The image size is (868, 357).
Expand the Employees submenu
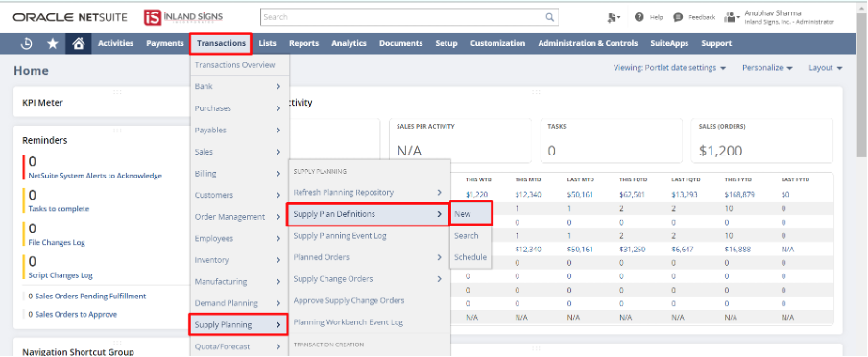click(x=239, y=238)
